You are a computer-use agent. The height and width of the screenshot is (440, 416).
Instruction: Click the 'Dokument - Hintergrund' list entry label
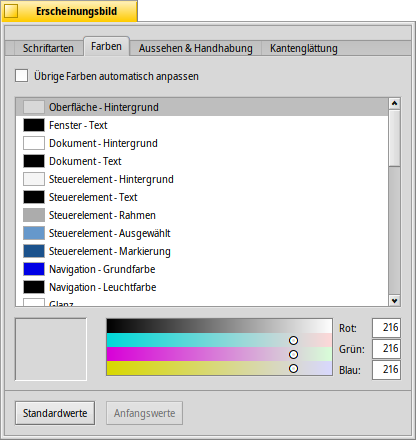(x=103, y=143)
